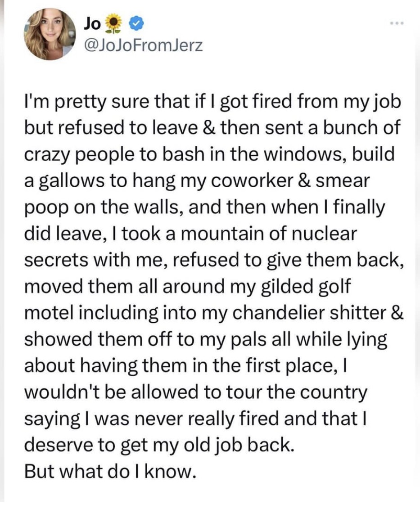
Task: Click the line about "a gallows to hang"
Action: (x=197, y=181)
